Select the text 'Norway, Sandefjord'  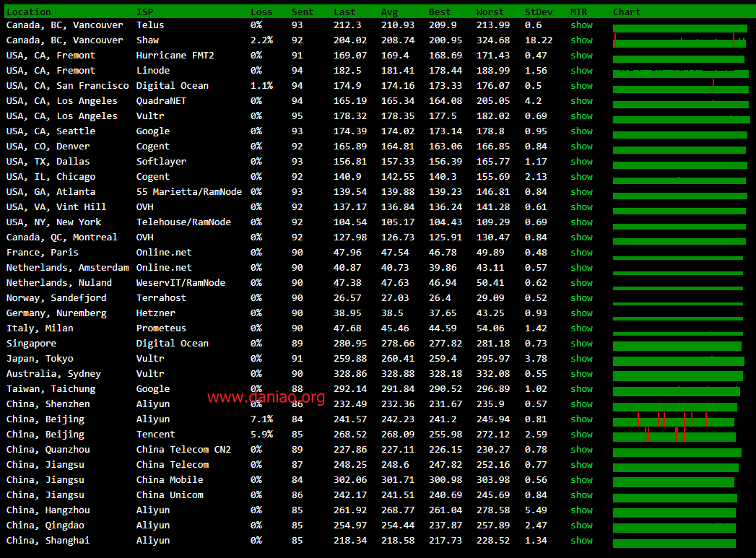pyautogui.click(x=56, y=298)
